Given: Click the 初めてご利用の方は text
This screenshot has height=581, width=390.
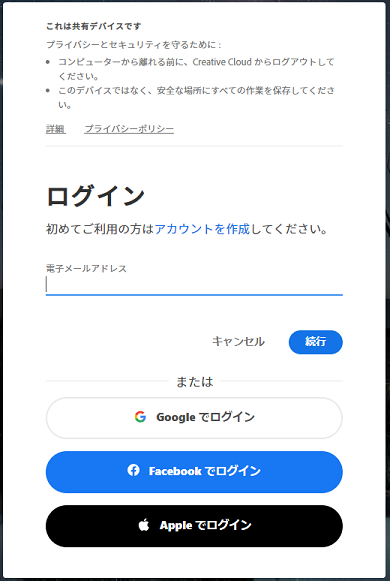Looking at the screenshot, I should [x=100, y=229].
